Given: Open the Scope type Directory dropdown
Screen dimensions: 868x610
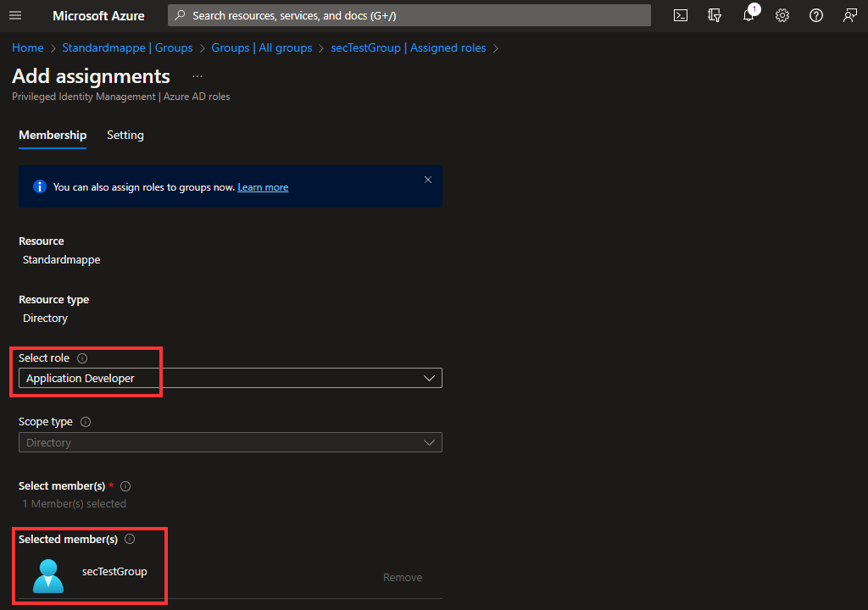Looking at the screenshot, I should (x=231, y=442).
